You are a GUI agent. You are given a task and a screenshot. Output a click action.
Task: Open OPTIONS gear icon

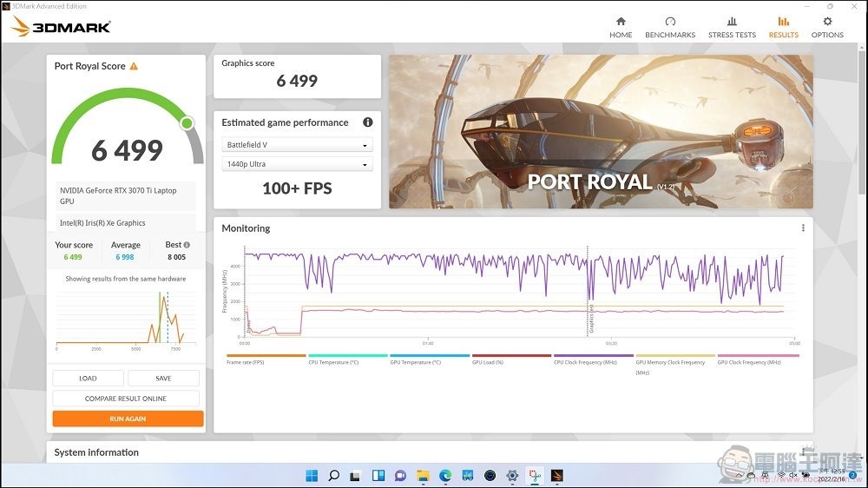click(827, 22)
